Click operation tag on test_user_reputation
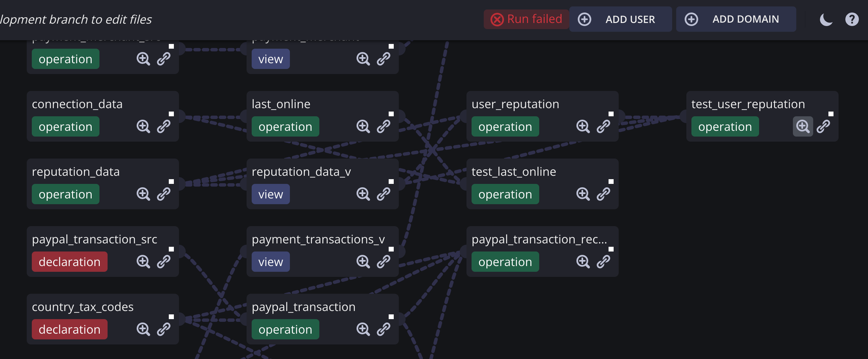Image resolution: width=868 pixels, height=359 pixels. coord(725,126)
